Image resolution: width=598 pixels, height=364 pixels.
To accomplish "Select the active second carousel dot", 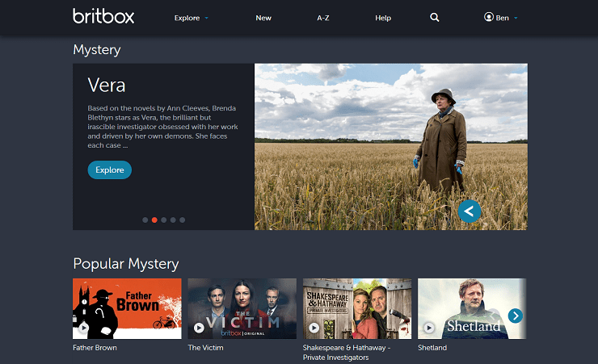I will pyautogui.click(x=154, y=220).
